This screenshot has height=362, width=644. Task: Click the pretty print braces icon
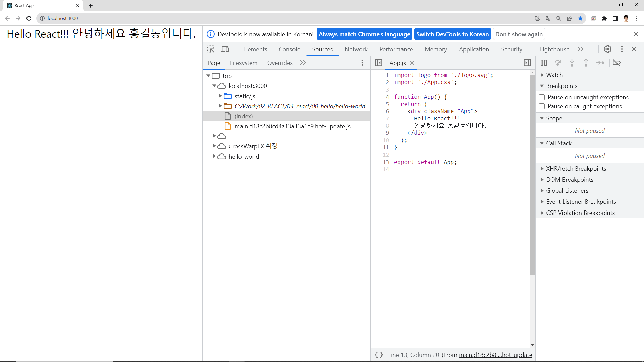pos(379,355)
